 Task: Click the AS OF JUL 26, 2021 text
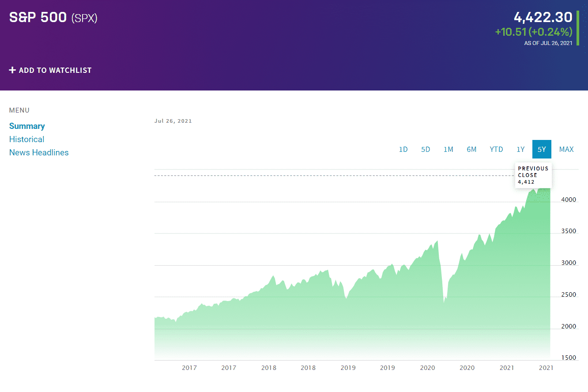tap(548, 43)
